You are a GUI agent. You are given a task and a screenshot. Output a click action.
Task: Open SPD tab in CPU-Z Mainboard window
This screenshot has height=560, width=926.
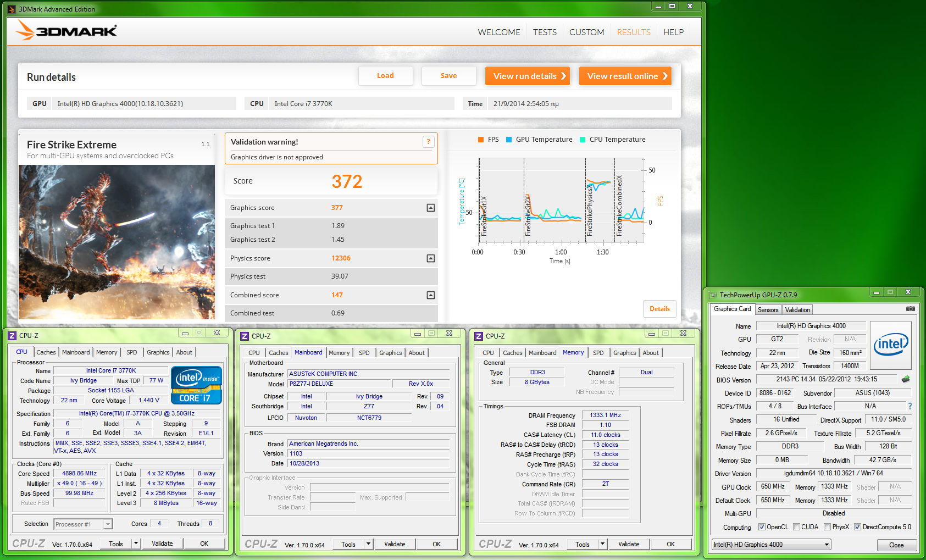pyautogui.click(x=364, y=353)
